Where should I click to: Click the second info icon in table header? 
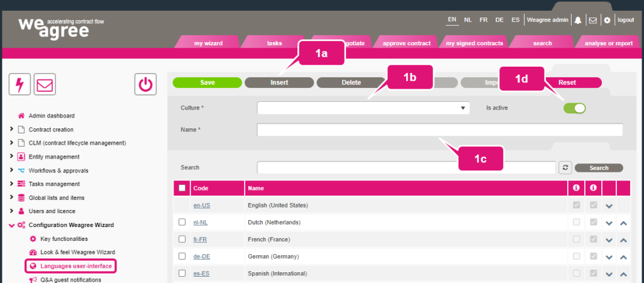pos(593,188)
